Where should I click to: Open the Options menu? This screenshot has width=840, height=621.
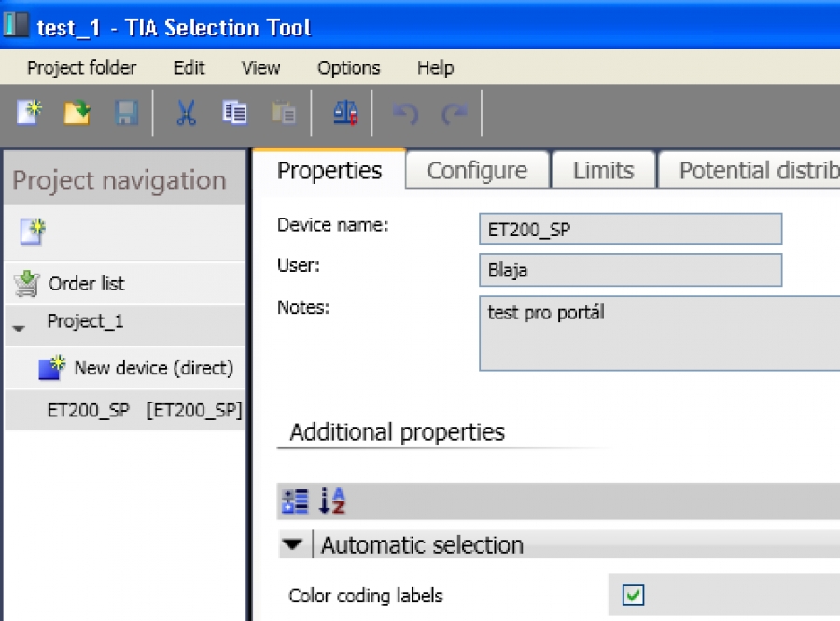349,67
